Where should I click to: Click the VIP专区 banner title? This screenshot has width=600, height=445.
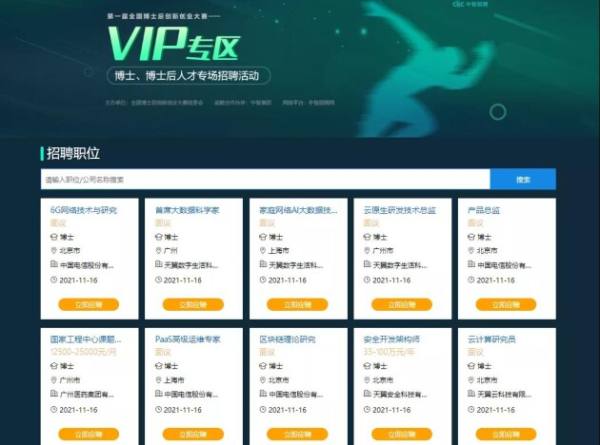(x=174, y=44)
